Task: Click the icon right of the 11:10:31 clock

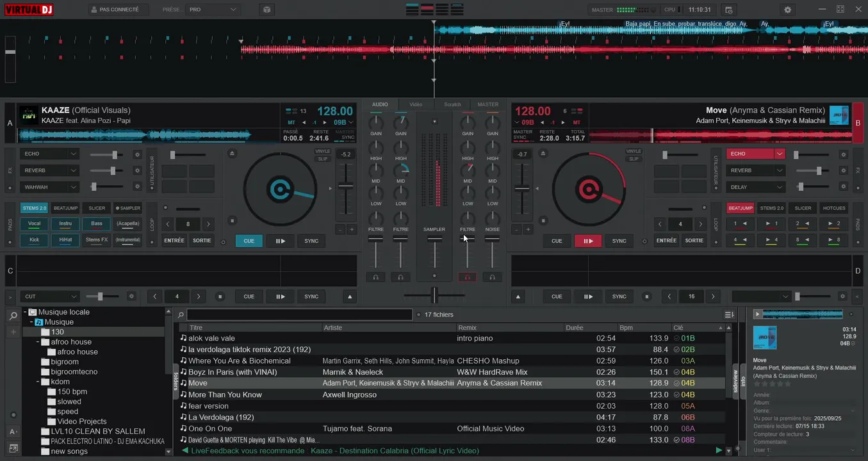Action: [728, 10]
